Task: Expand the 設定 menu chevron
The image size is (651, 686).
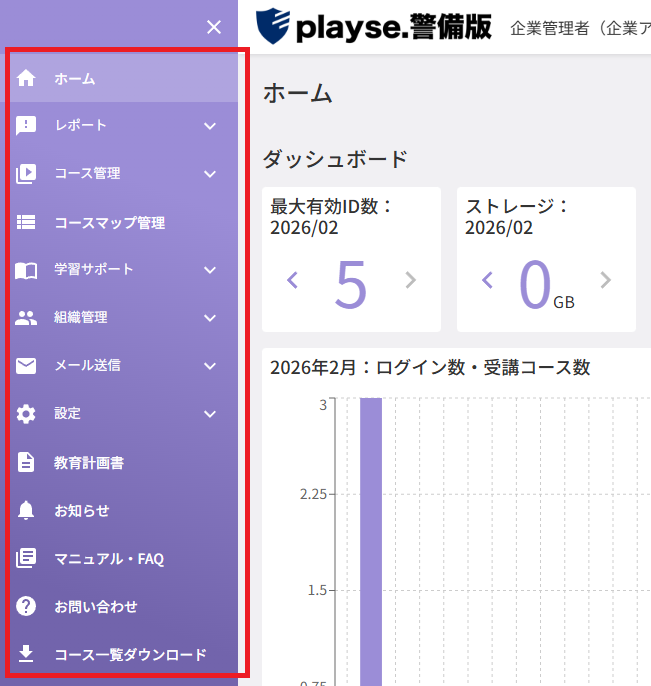Action: click(210, 414)
